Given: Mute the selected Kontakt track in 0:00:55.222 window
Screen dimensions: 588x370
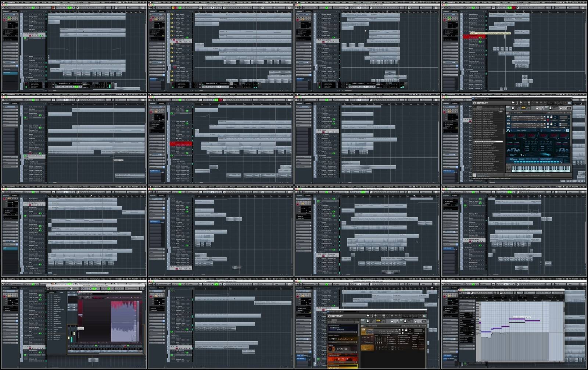Looking at the screenshot, I should coord(26,34).
